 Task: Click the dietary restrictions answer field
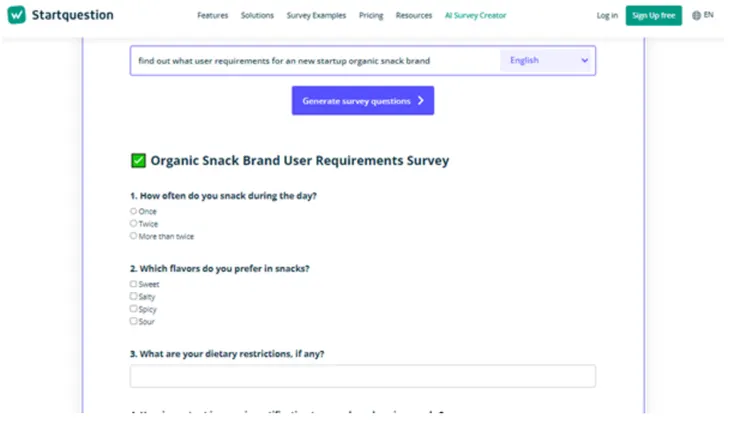[362, 376]
